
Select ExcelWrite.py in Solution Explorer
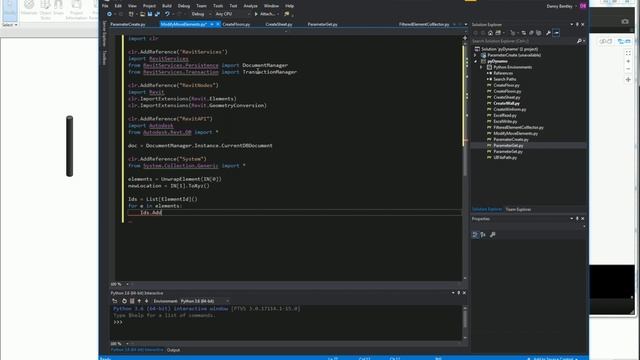click(x=505, y=121)
